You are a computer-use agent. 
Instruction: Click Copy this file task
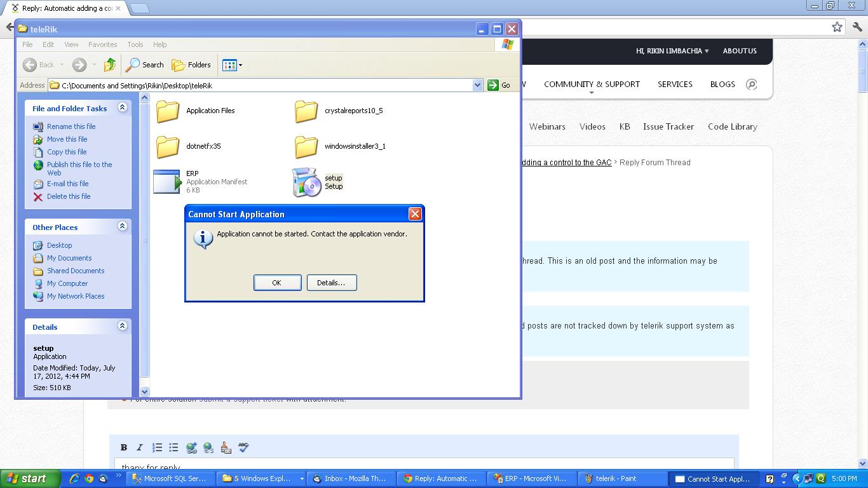click(67, 152)
